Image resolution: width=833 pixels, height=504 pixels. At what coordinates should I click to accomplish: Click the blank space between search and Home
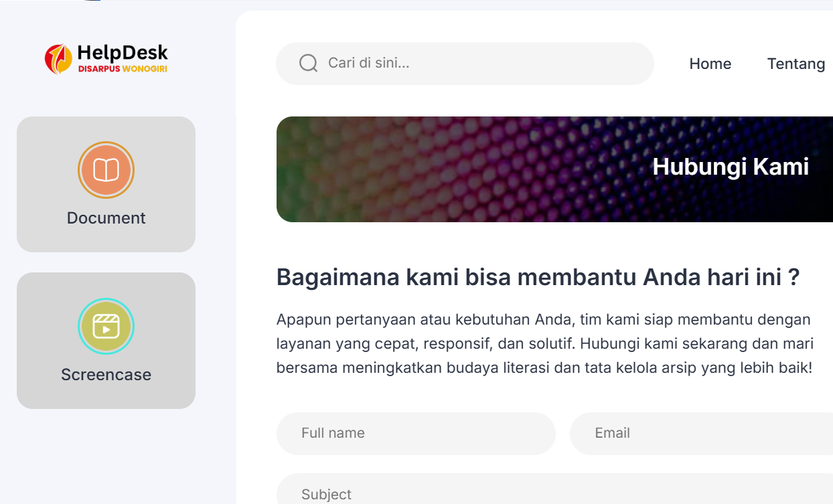(x=671, y=64)
